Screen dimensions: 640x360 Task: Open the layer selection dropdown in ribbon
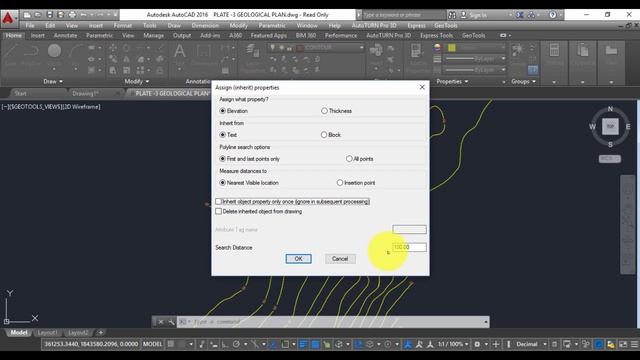(361, 48)
